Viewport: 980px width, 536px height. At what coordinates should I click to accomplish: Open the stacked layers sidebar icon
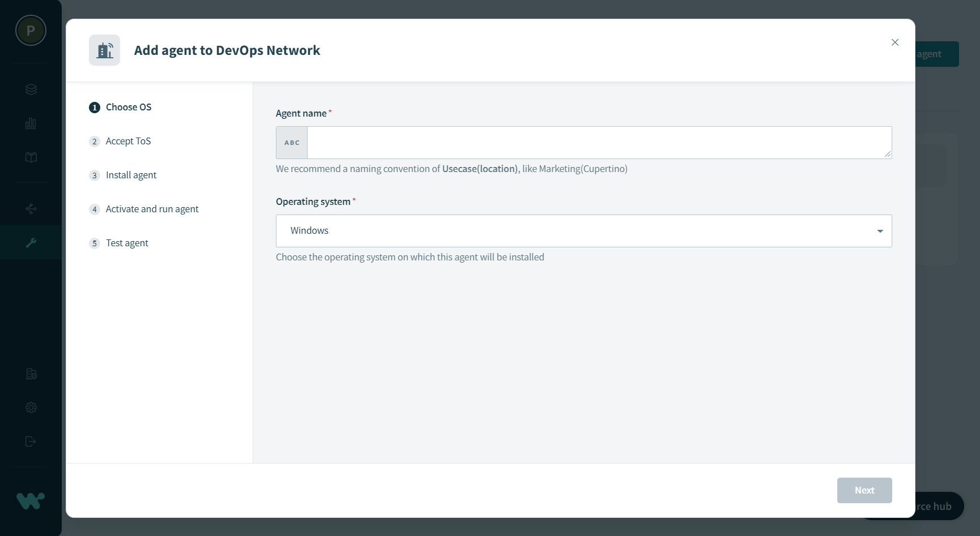pos(31,89)
